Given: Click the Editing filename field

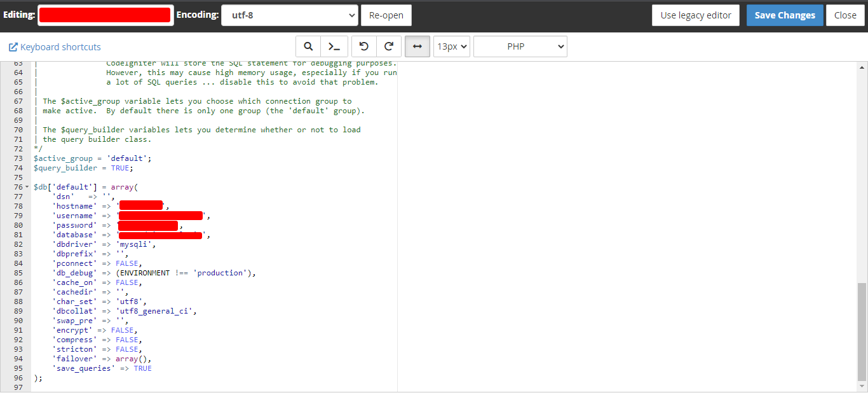Looking at the screenshot, I should 105,15.
